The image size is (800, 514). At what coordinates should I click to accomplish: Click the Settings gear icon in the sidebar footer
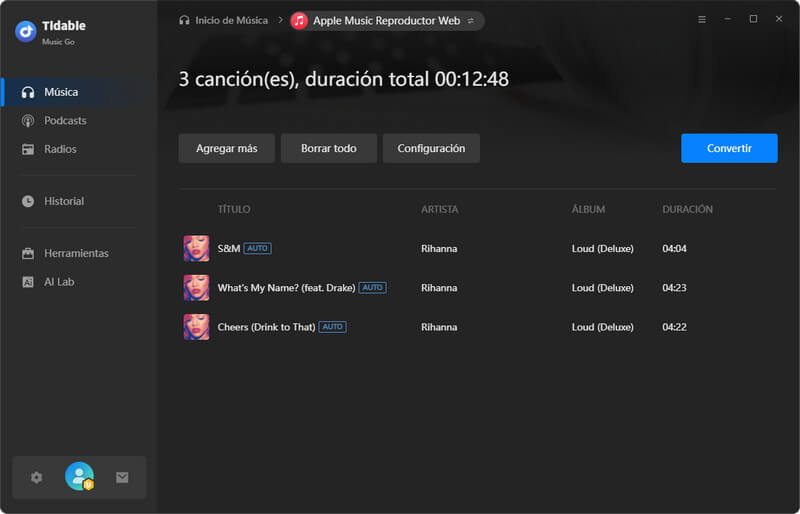pos(37,477)
